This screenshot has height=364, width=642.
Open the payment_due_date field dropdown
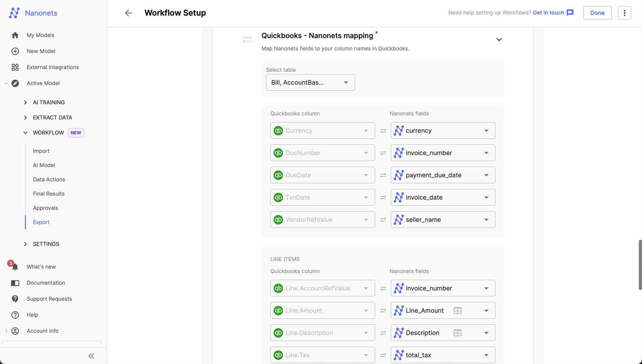(x=443, y=175)
